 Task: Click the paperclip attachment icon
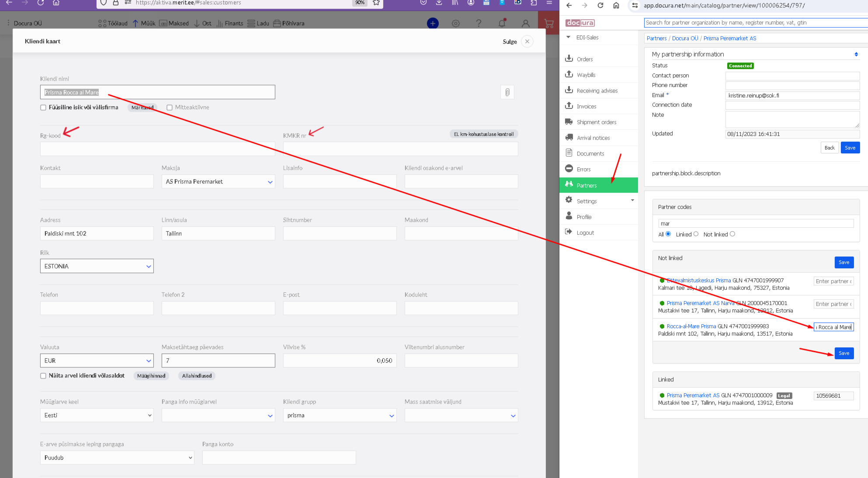[x=507, y=92]
